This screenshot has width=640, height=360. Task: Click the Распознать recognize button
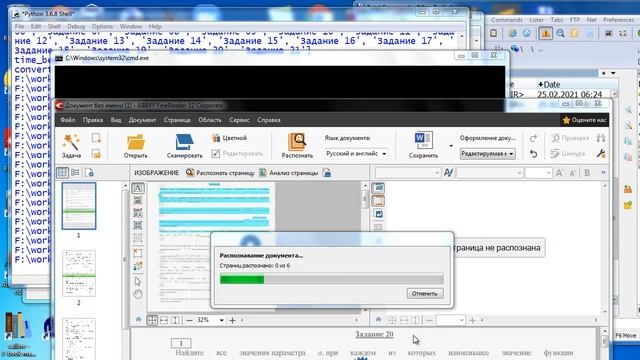(x=297, y=146)
